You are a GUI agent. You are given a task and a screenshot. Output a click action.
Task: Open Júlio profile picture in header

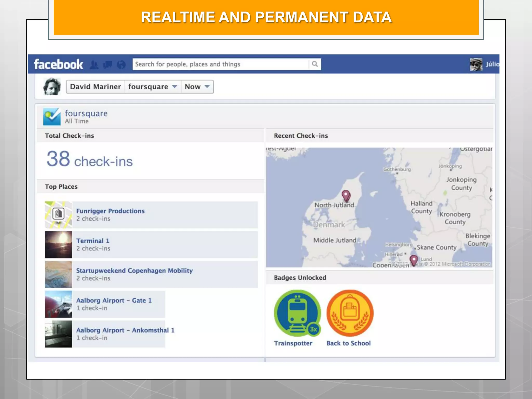coord(476,64)
